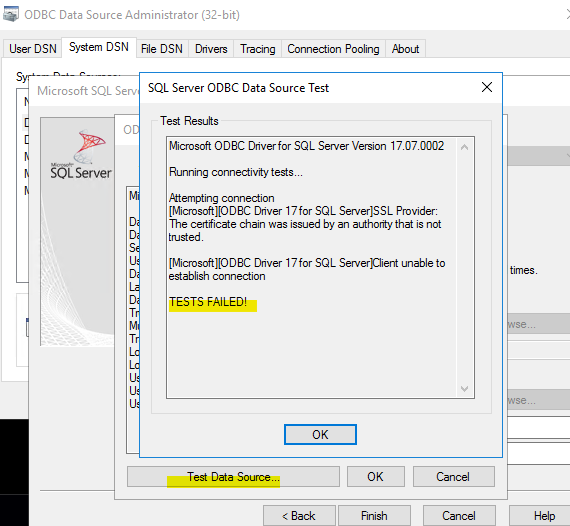
Task: Click the scroll up arrow in Test Results
Action: point(464,147)
